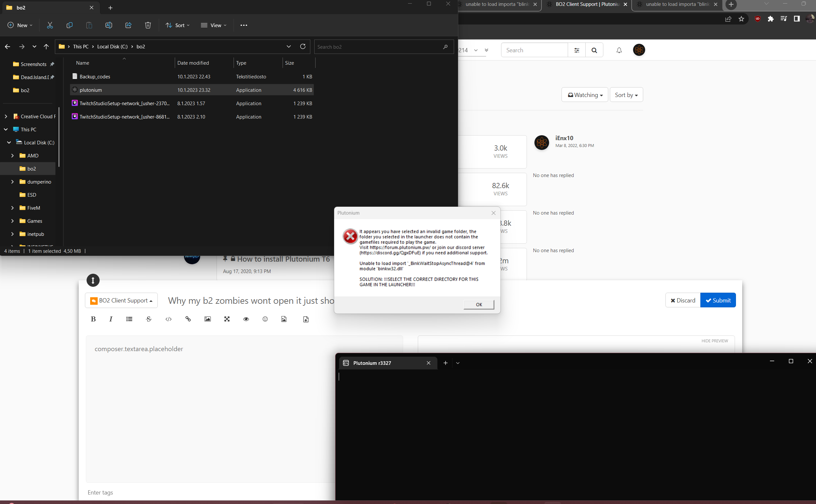This screenshot has height=504, width=816.
Task: Select the Backup_codes text file
Action: pyautogui.click(x=192, y=77)
